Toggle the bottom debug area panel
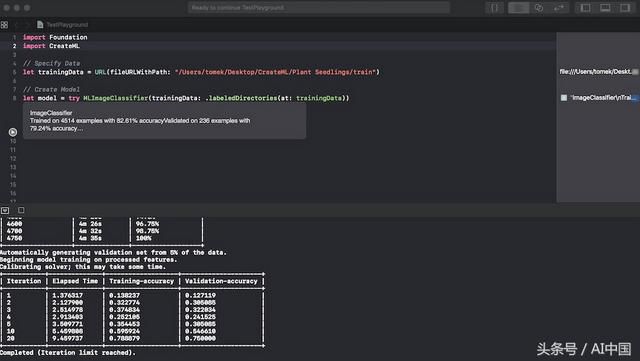The image size is (640, 361). point(605,8)
